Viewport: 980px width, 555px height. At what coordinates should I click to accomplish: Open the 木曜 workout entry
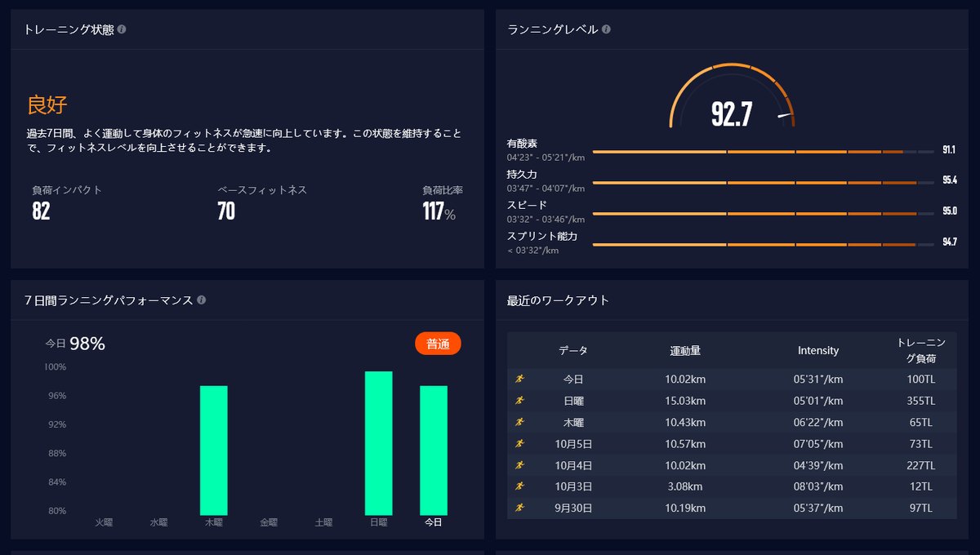coord(732,422)
